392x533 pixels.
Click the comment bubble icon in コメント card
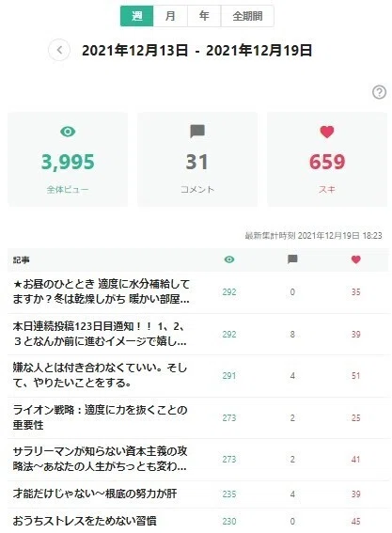[197, 132]
